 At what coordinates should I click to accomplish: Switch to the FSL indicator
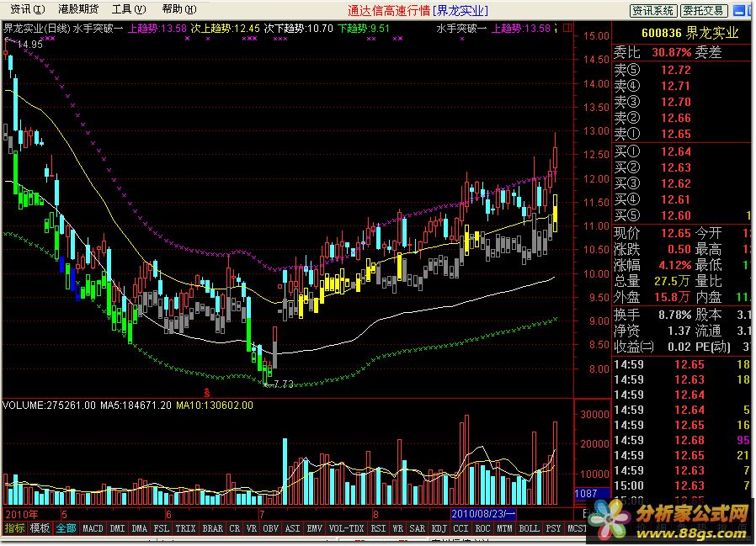[x=162, y=528]
